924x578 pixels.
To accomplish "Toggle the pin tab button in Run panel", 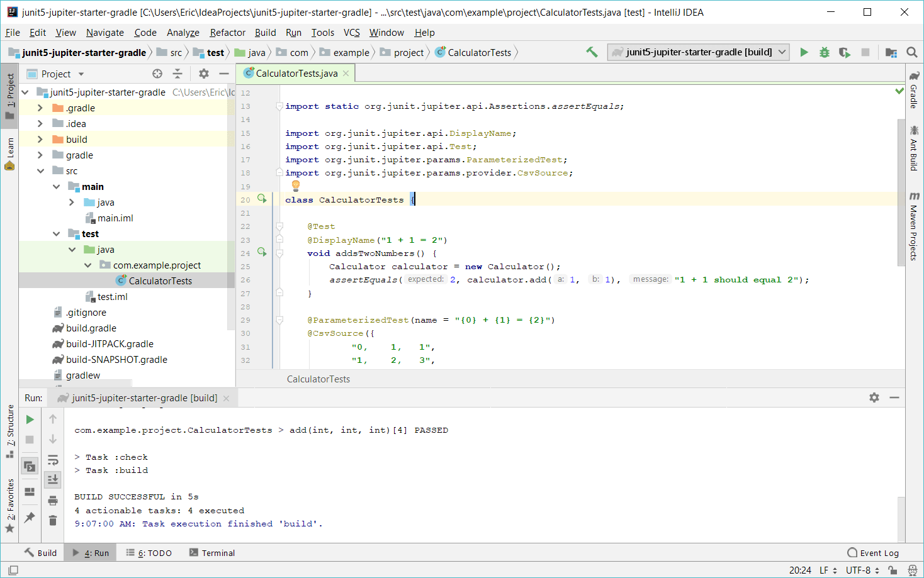I will tap(30, 517).
